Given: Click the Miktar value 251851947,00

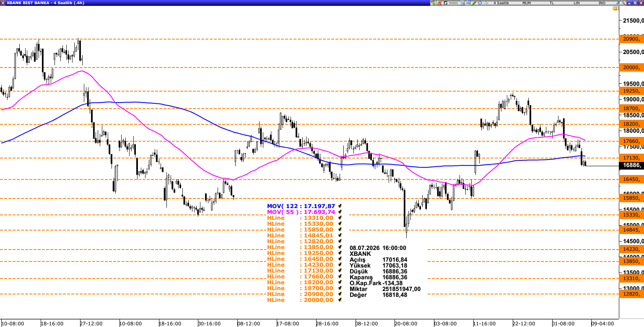Looking at the screenshot, I should (x=401, y=289).
